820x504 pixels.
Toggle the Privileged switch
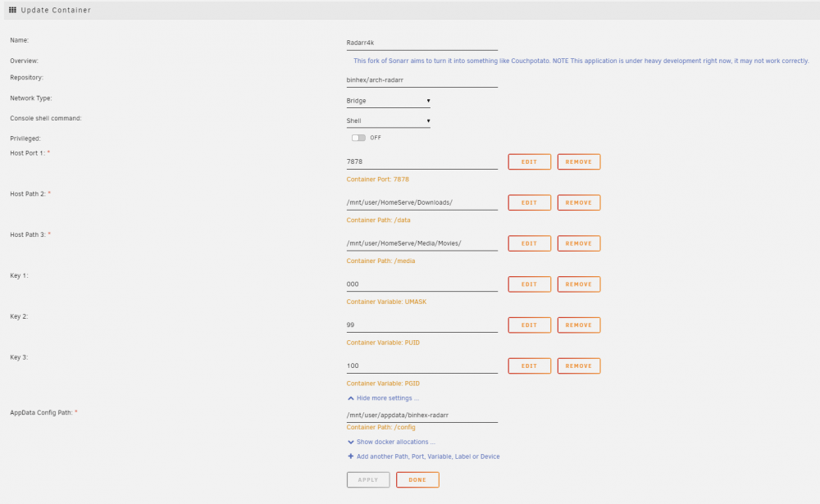pyautogui.click(x=358, y=138)
